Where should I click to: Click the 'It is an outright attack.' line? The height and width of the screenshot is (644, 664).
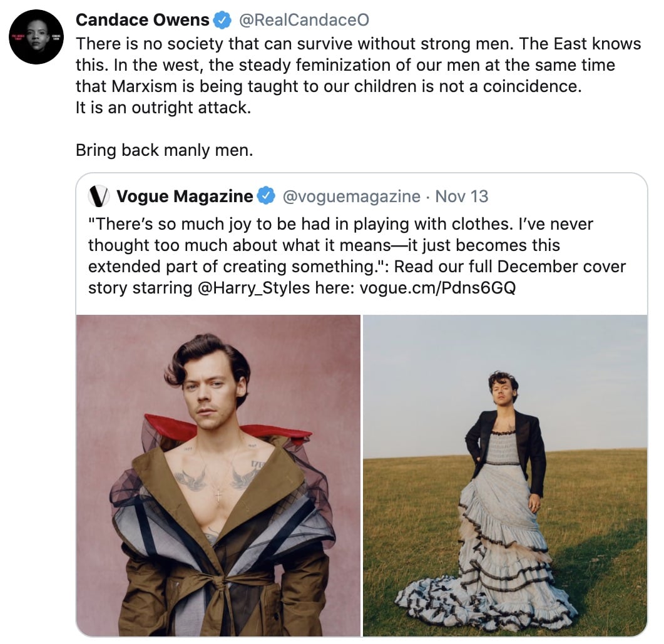163,108
